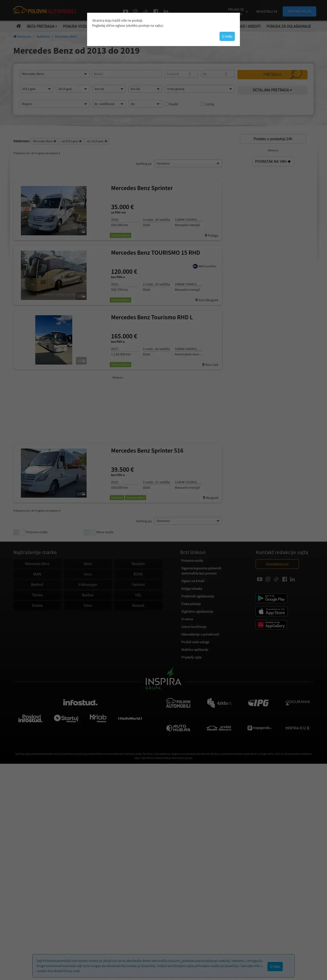This screenshot has width=327, height=980.
Task: Open the Mercedes Benz brand dropdown
Action: point(54,74)
